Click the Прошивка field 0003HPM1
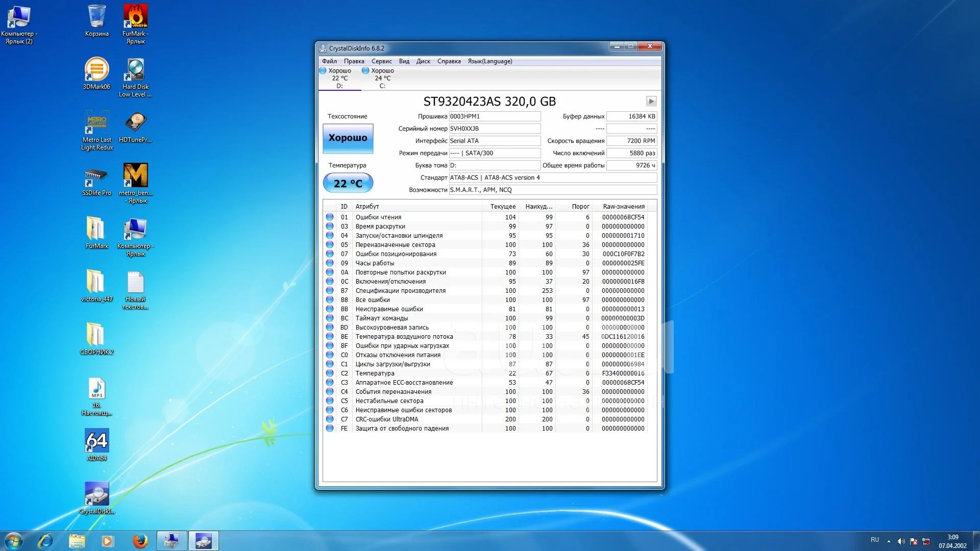The width and height of the screenshot is (980, 551). (x=495, y=116)
